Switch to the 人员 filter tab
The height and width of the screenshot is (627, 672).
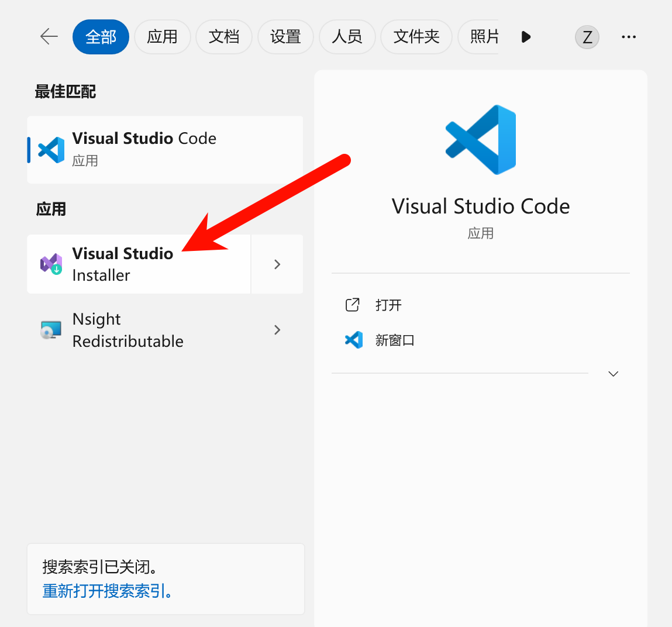[347, 37]
